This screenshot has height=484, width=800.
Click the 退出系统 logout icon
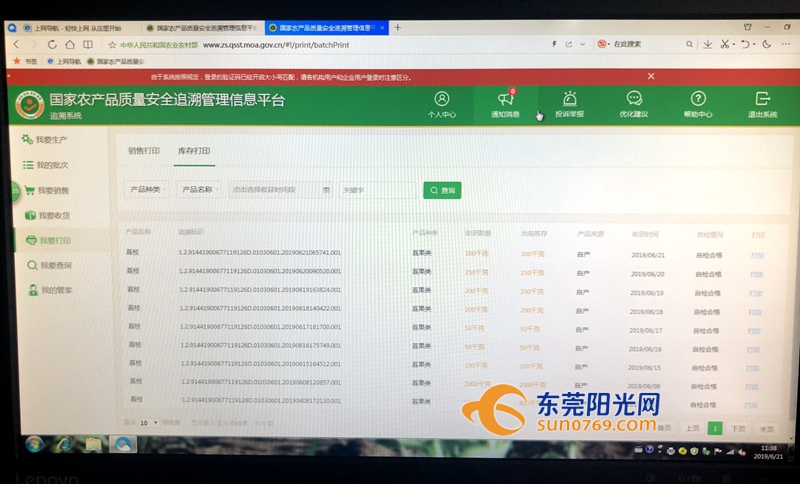pyautogui.click(x=762, y=99)
